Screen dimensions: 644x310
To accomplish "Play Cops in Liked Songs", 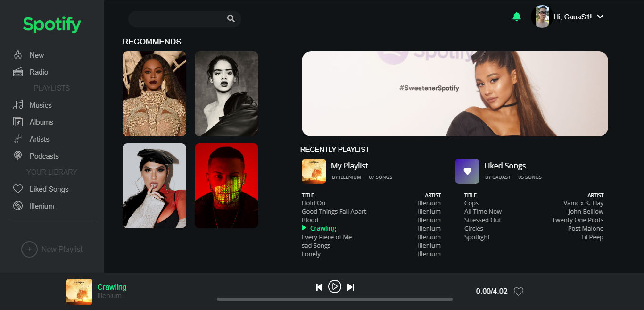I will point(471,203).
